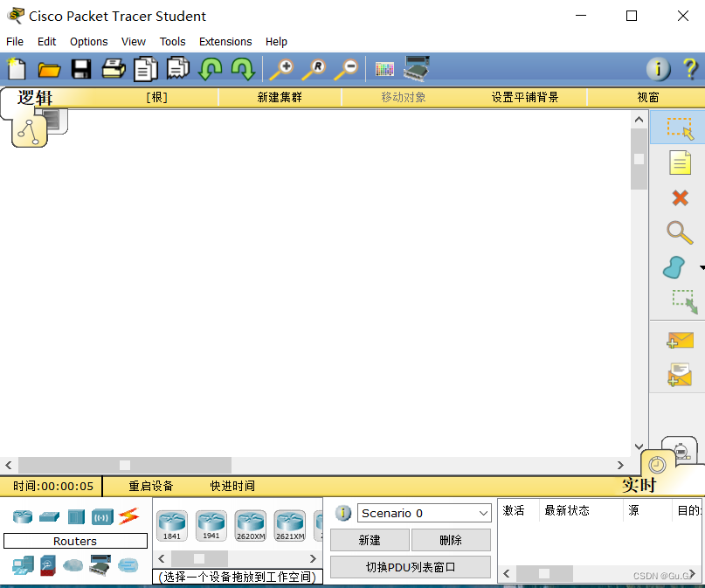Open the Scenario 0 dropdown
Viewport: 705px width, 588px height.
point(425,513)
